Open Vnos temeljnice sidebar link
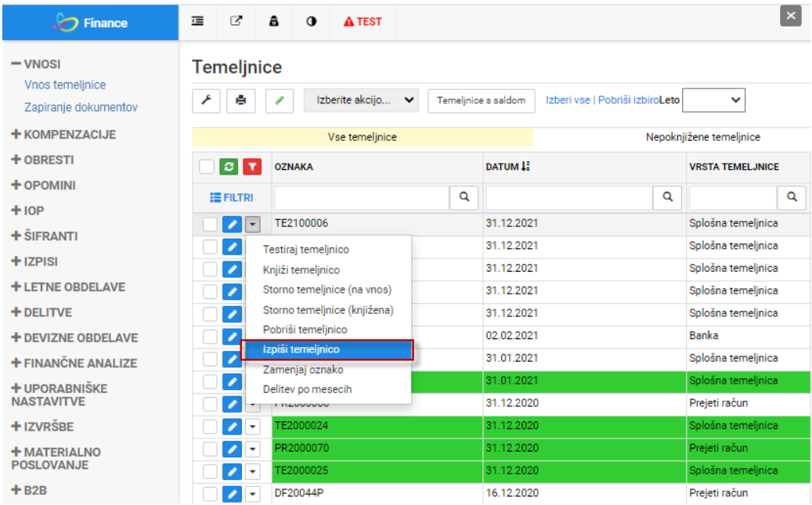The image size is (812, 505). [x=65, y=85]
